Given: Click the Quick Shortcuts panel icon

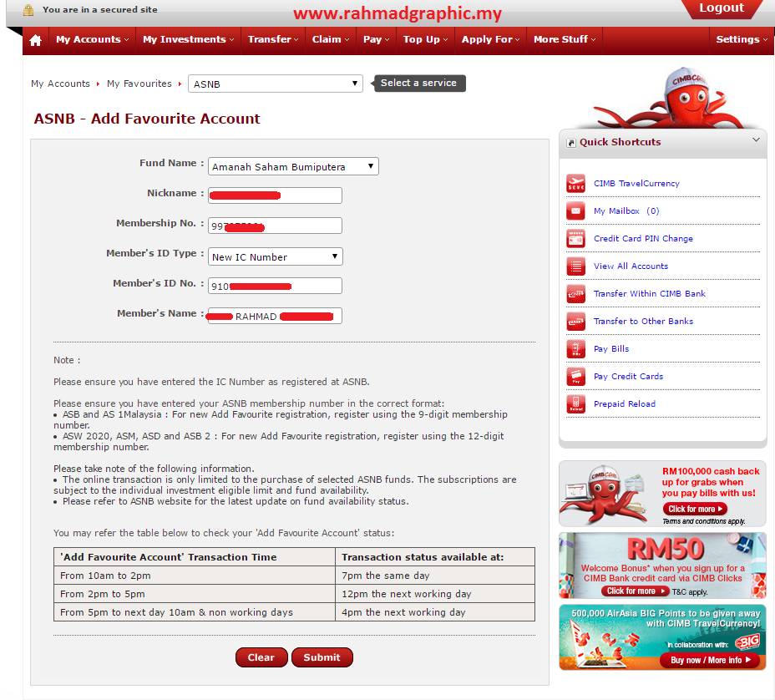Looking at the screenshot, I should click(571, 143).
